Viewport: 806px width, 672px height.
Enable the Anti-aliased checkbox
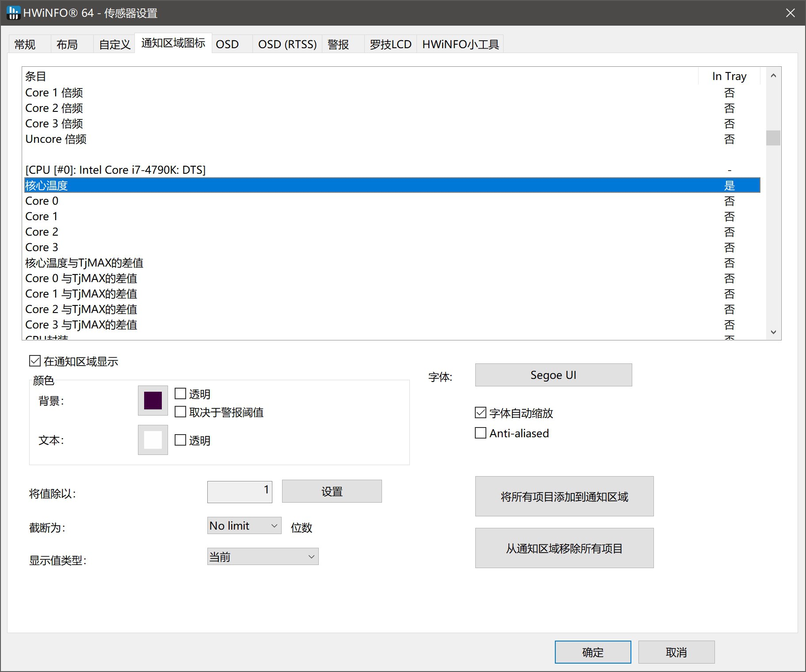[x=481, y=433]
